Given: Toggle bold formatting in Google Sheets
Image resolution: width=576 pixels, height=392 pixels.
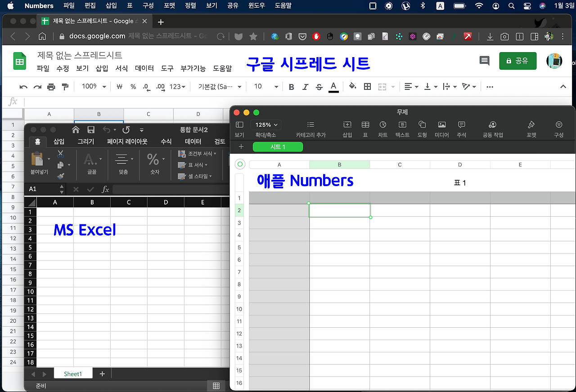Looking at the screenshot, I should pos(291,87).
